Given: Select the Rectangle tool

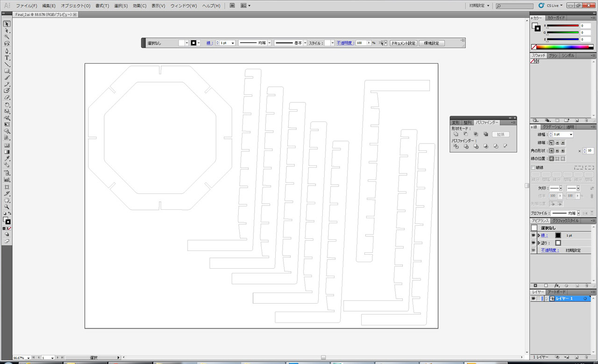Looking at the screenshot, I should (7, 71).
